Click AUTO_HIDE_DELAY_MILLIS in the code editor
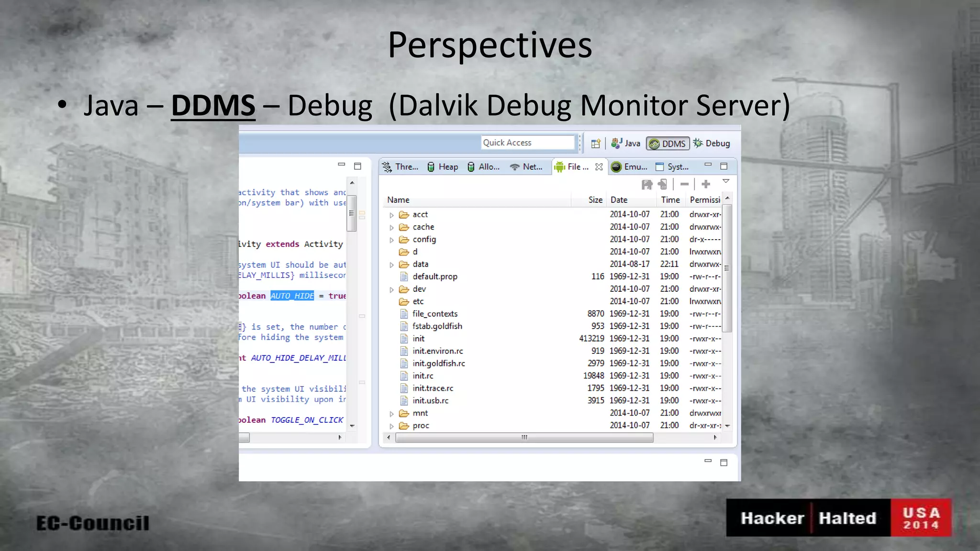 (299, 358)
